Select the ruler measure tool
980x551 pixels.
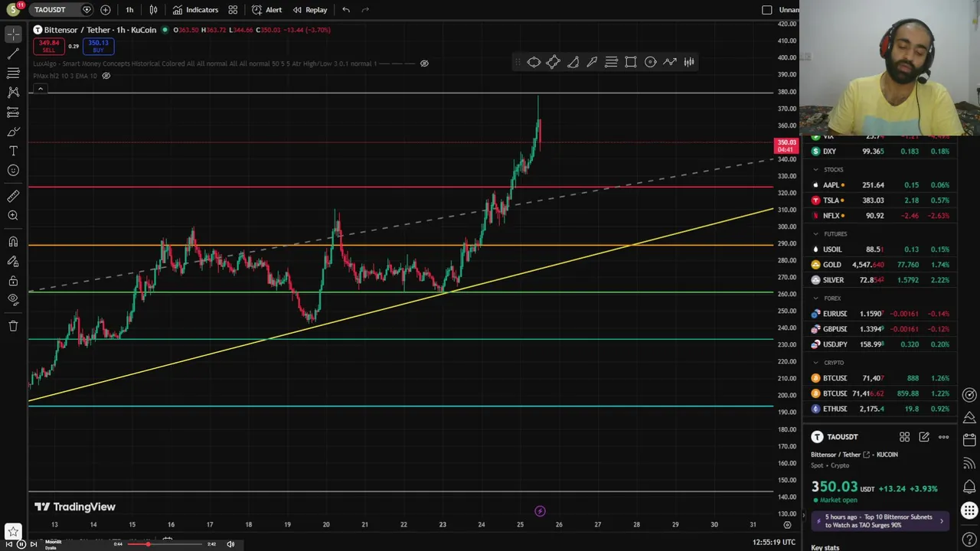(x=13, y=197)
